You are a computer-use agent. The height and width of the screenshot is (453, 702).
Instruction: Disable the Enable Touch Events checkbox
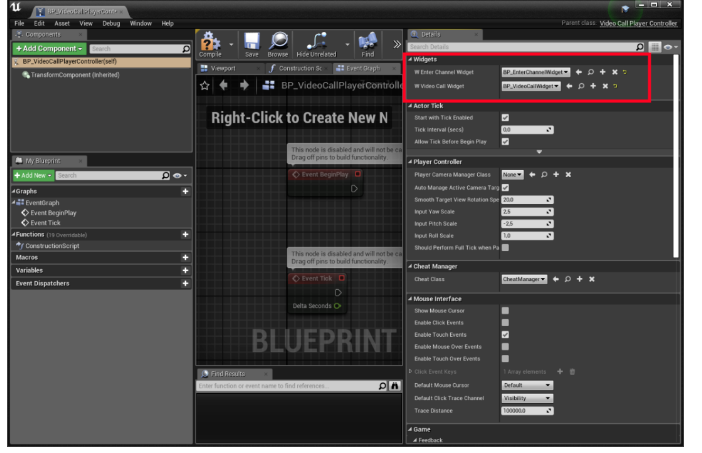pos(505,335)
